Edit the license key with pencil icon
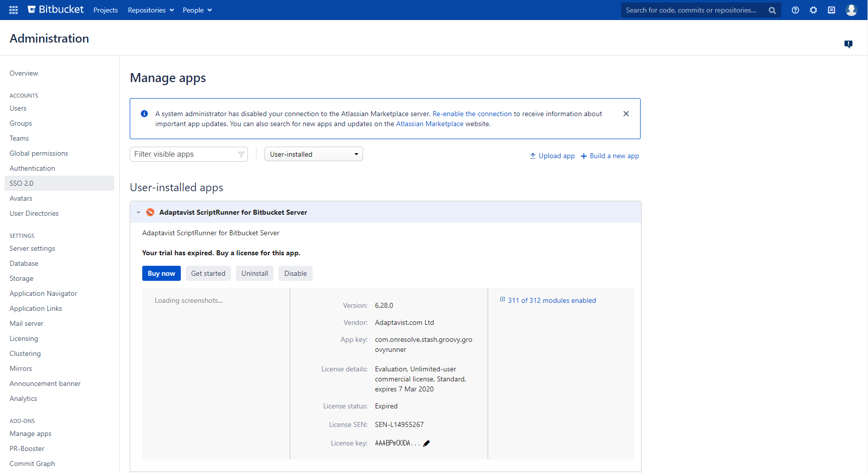Viewport: 868px width, 473px height. click(427, 443)
